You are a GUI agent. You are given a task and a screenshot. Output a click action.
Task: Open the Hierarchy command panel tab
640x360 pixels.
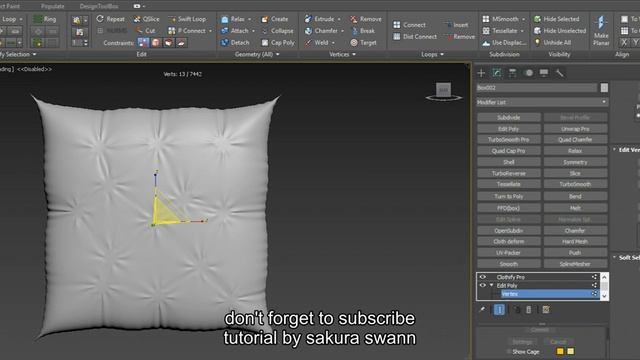tap(512, 73)
